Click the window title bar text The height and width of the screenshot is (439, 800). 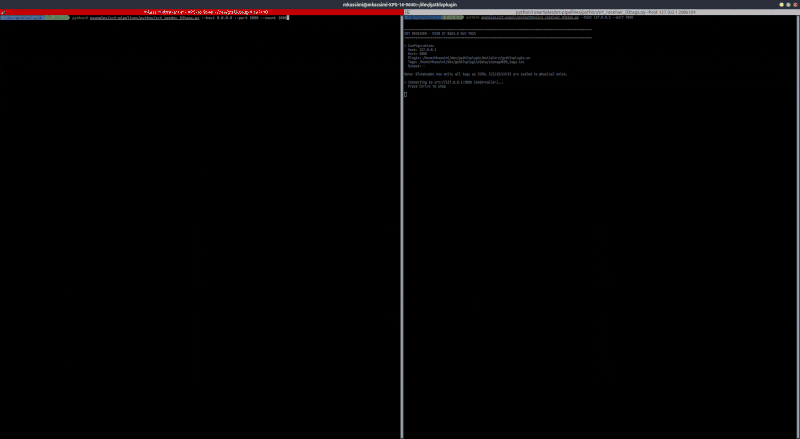(x=400, y=4)
